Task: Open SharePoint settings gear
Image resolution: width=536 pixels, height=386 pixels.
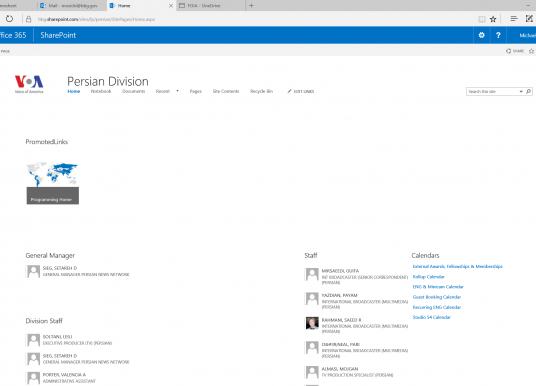Action: coord(482,35)
